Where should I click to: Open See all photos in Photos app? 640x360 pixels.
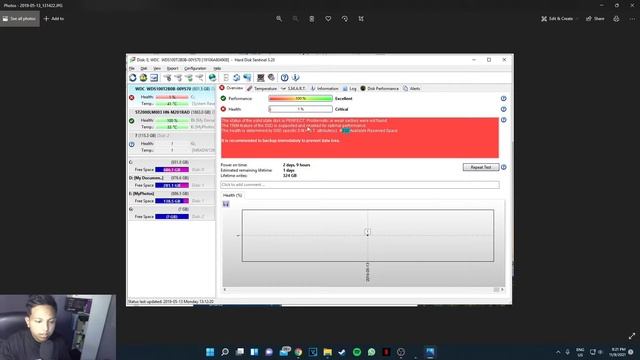click(20, 19)
